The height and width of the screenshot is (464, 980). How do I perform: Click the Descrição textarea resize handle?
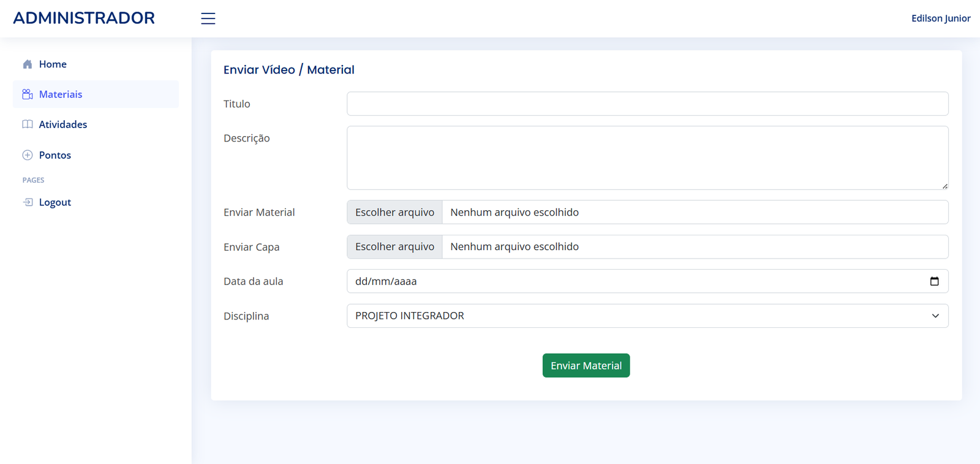(944, 186)
